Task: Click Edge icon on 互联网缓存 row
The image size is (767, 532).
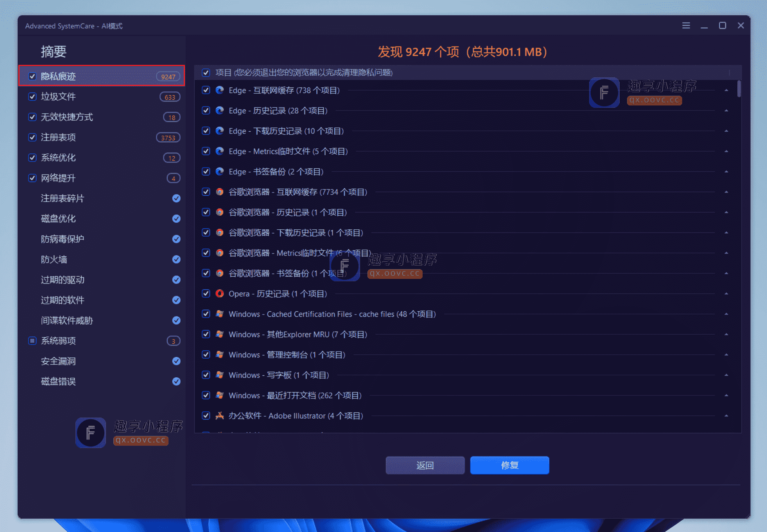Action: pyautogui.click(x=220, y=90)
